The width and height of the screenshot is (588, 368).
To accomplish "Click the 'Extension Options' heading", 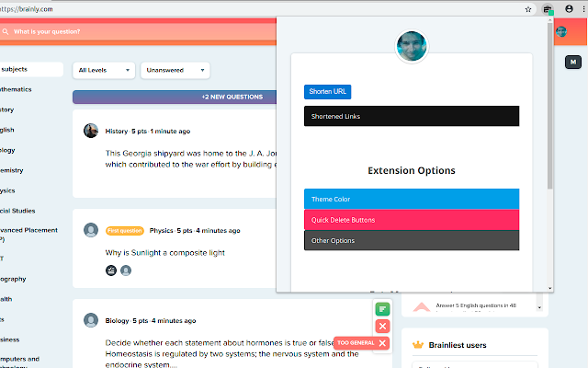I will pos(412,170).
